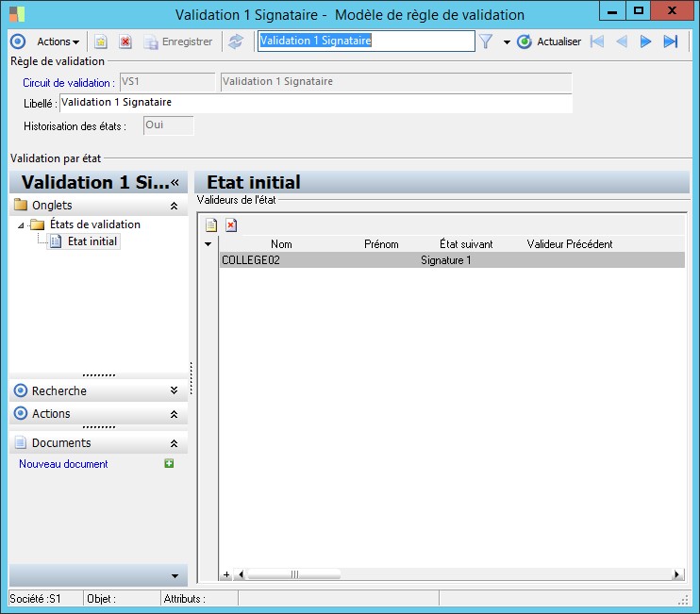The image size is (700, 614).
Task: Collapse the Onglets panel section
Action: coord(175,206)
